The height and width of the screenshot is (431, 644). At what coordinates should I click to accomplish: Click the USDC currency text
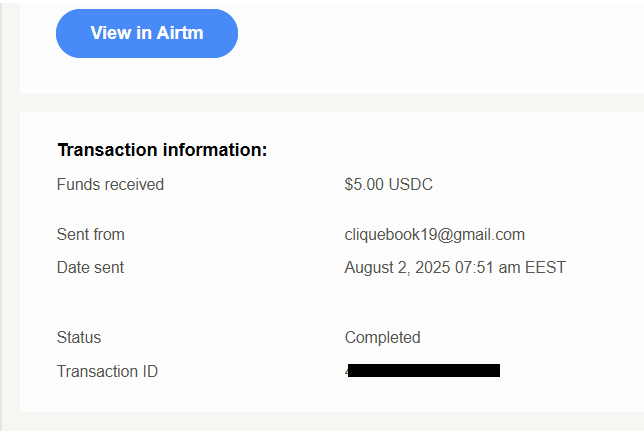click(410, 184)
